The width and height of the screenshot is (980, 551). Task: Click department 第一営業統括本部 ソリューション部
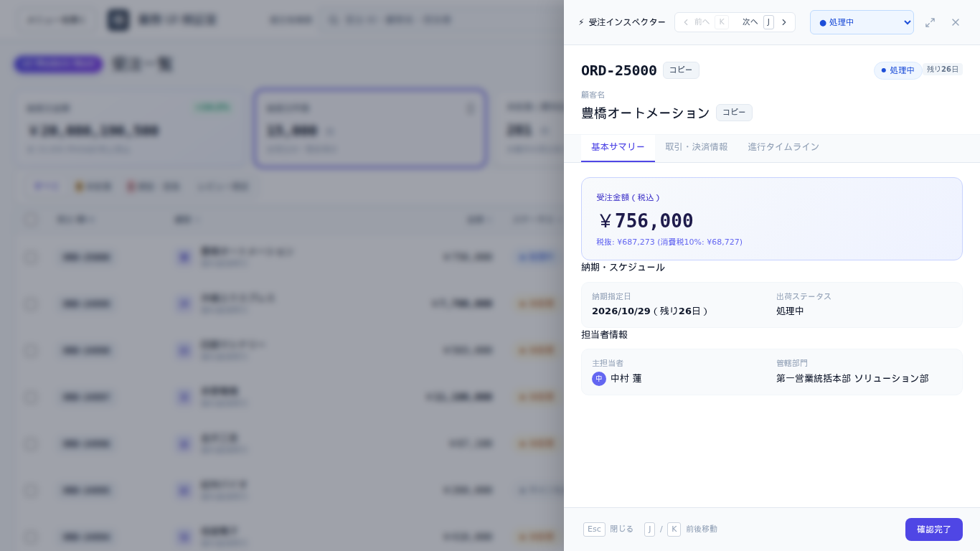[852, 378]
